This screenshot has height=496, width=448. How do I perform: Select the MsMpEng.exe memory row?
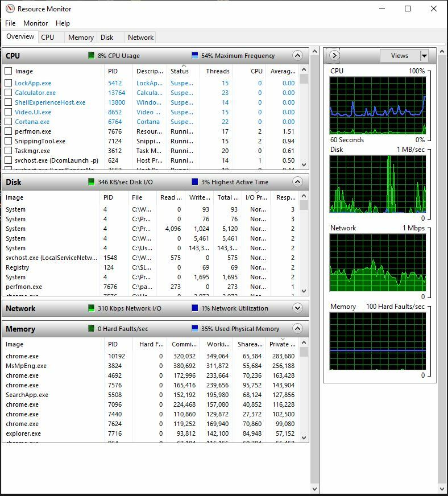click(x=151, y=366)
